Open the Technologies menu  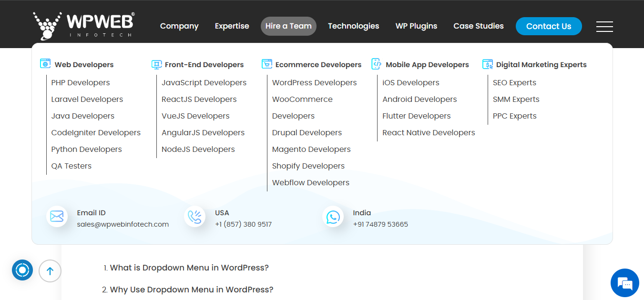354,26
